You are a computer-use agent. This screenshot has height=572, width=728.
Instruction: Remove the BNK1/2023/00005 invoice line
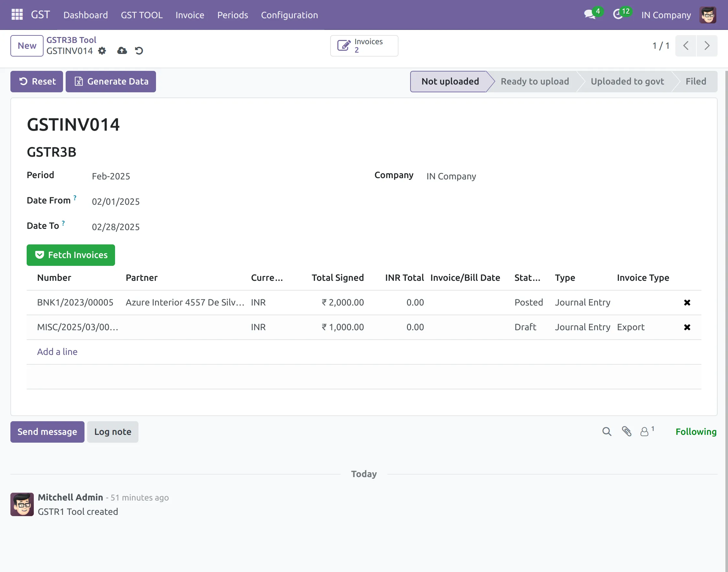click(x=687, y=302)
